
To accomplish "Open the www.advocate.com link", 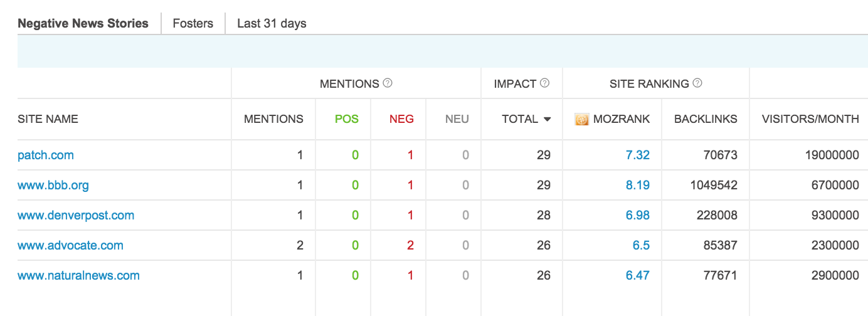I will tap(70, 245).
